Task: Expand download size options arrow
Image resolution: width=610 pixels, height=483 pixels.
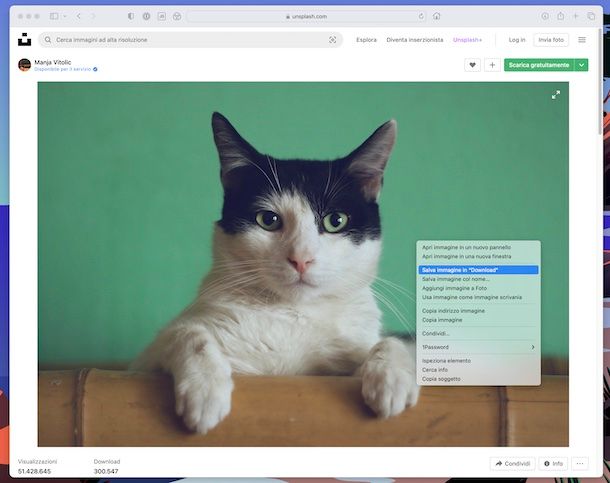Action: click(x=581, y=65)
